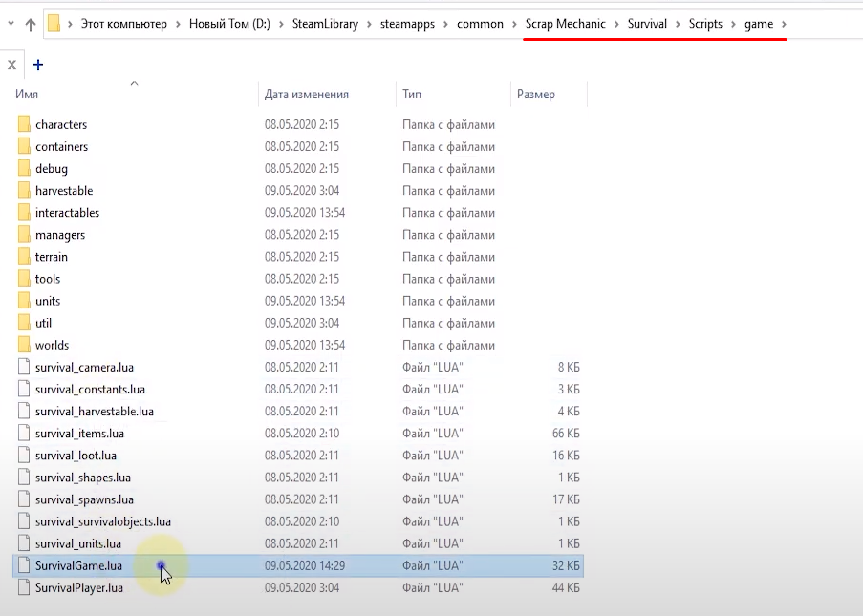Click the survival_shapes.lua file icon

tap(24, 477)
